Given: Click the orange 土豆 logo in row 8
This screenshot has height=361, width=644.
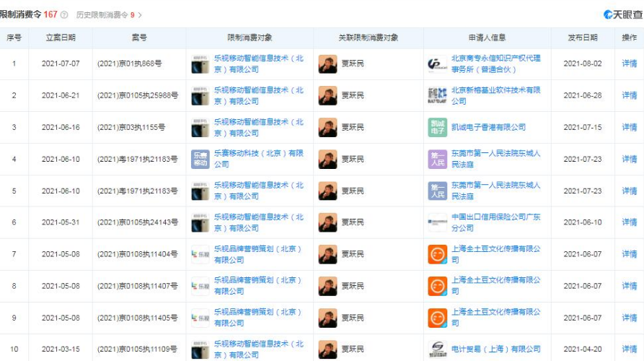Looking at the screenshot, I should click(x=437, y=286).
